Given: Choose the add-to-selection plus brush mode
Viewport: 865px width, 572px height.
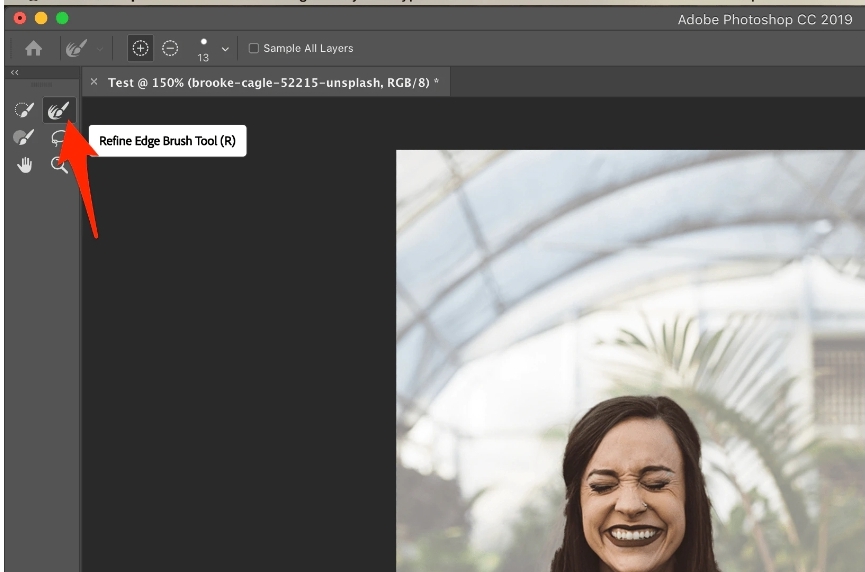Looking at the screenshot, I should [140, 49].
